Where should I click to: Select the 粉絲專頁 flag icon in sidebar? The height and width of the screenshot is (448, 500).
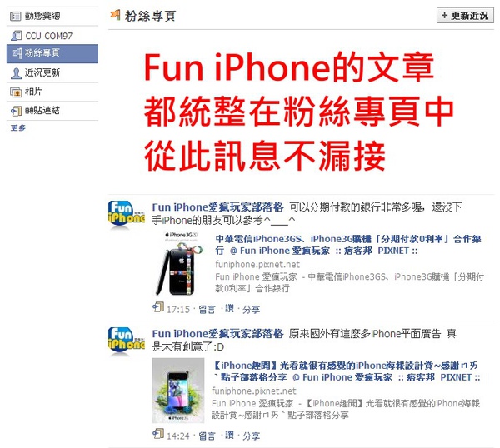17,53
